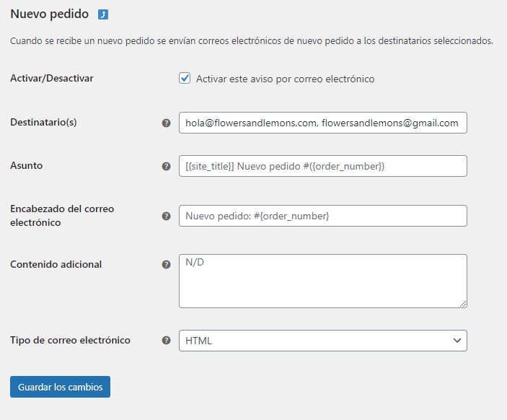
Task: Open the Tipo de correo electrónico HTML dropdown
Action: pyautogui.click(x=322, y=341)
